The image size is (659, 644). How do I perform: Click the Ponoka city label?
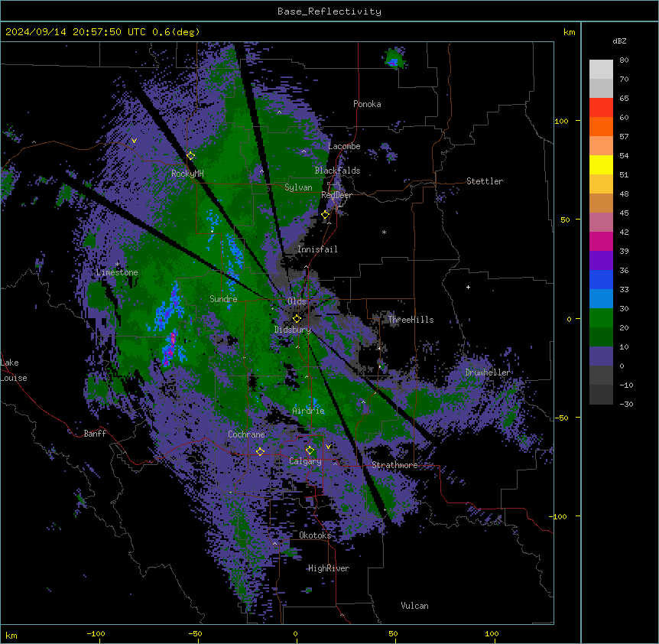pos(367,104)
